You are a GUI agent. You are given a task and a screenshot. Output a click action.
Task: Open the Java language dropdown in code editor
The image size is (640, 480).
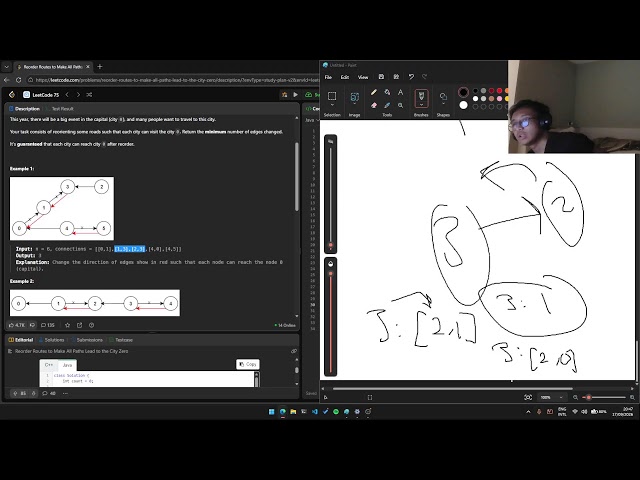tap(312, 120)
